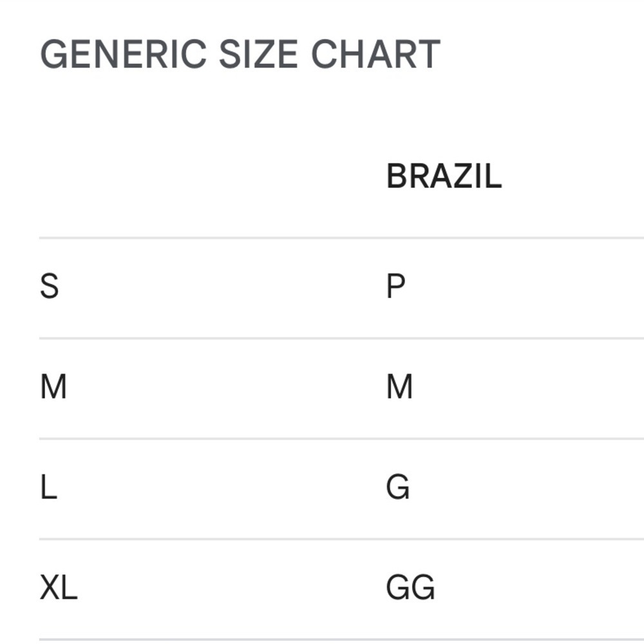
Task: Click the word GENERIC in the title
Action: point(123,54)
